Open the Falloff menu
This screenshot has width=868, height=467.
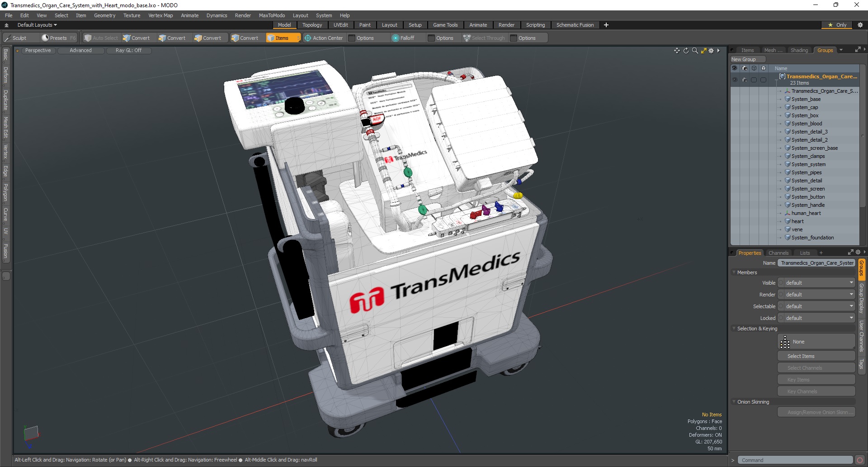tap(403, 38)
